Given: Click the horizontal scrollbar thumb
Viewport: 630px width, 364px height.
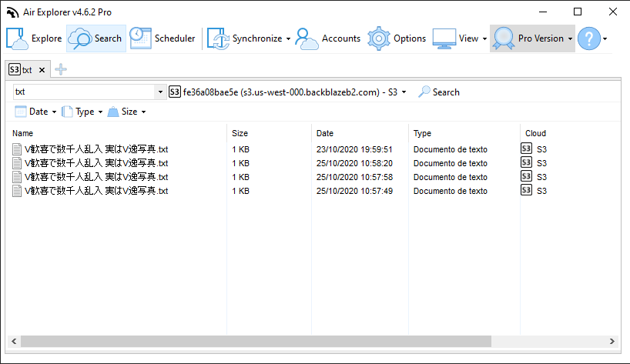Looking at the screenshot, I should [x=256, y=341].
